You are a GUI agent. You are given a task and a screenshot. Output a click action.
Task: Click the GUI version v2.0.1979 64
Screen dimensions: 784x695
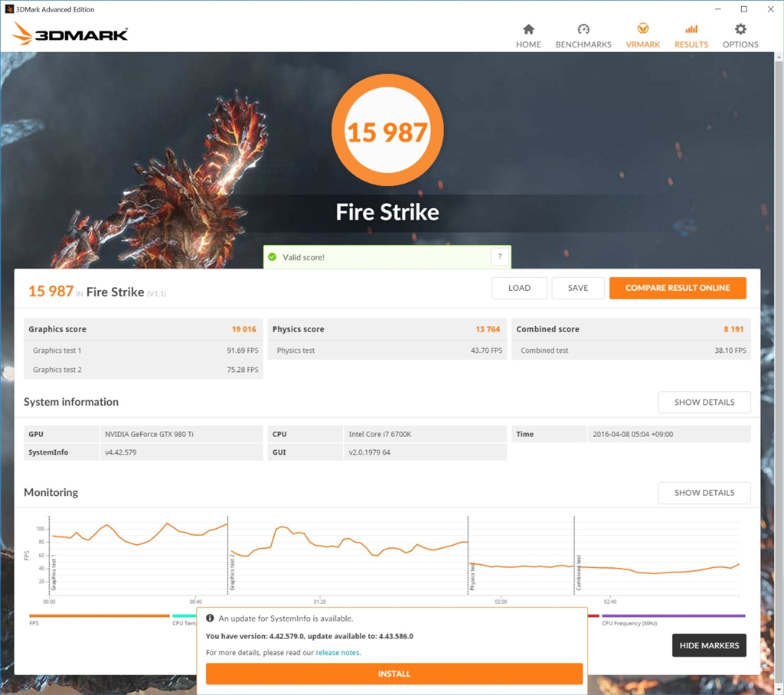(x=370, y=452)
